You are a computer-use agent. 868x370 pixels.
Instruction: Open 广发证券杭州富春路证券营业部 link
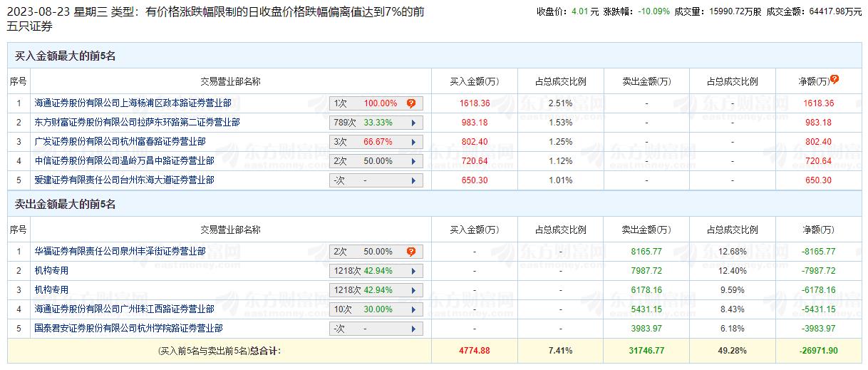tap(120, 142)
